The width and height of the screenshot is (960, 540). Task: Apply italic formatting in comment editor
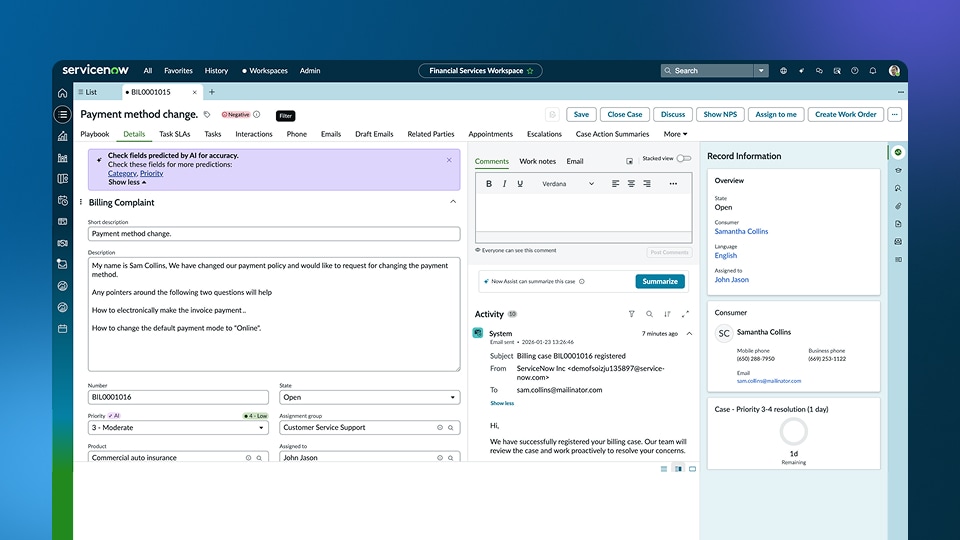click(x=504, y=184)
